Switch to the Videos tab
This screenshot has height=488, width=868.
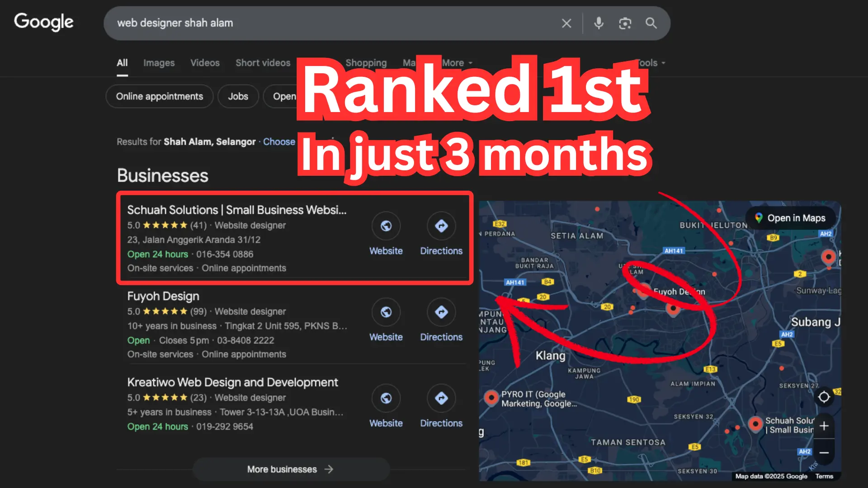[x=205, y=63]
